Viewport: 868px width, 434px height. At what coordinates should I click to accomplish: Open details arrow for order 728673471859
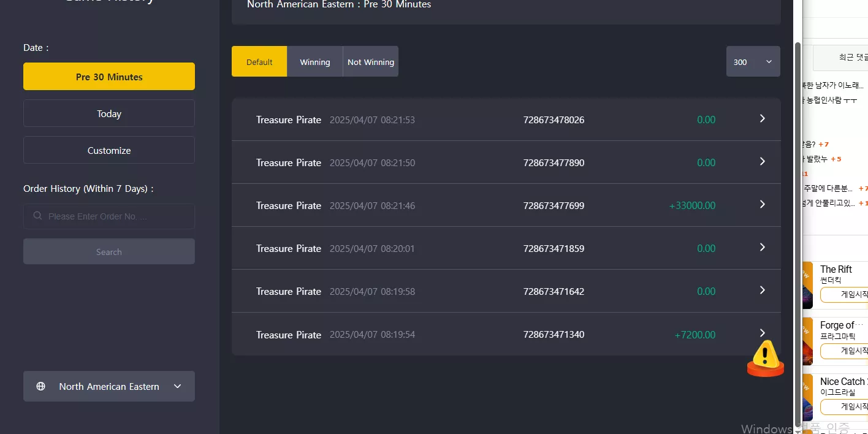(763, 248)
